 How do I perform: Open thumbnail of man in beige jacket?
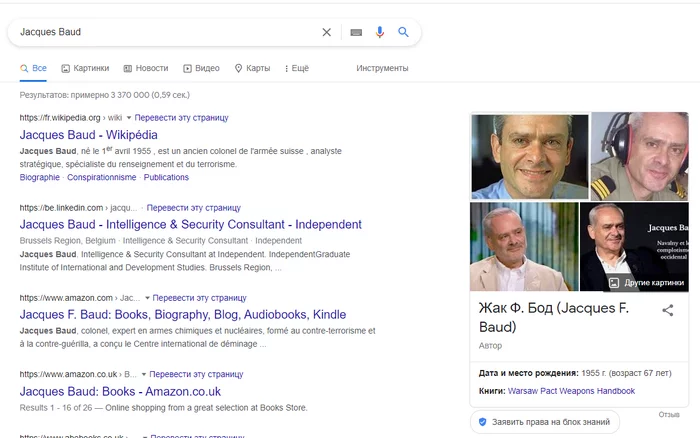[x=524, y=247]
